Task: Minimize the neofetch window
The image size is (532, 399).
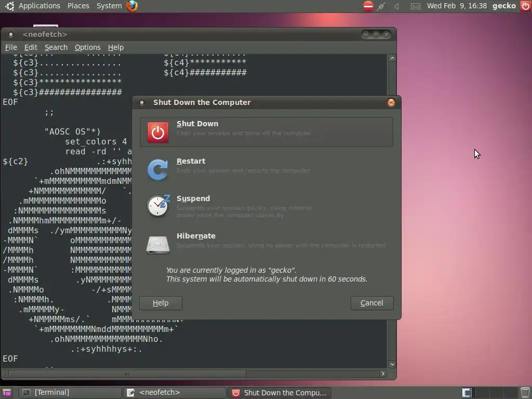Action: click(x=366, y=34)
